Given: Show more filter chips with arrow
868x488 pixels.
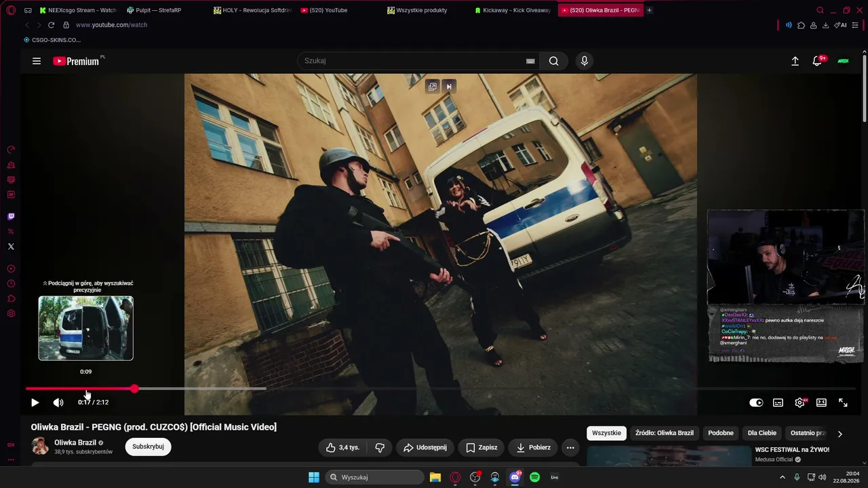Looking at the screenshot, I should pos(840,434).
